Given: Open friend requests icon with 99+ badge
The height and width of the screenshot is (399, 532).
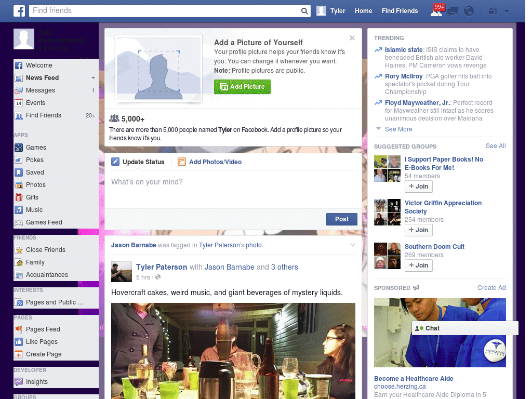Looking at the screenshot, I should [437, 10].
